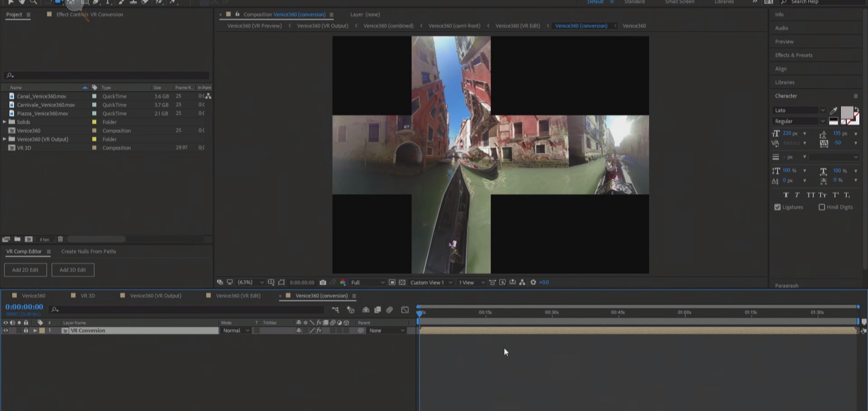868x411 pixels.
Task: Enable the Hindi Digits checkbox
Action: [x=822, y=207]
